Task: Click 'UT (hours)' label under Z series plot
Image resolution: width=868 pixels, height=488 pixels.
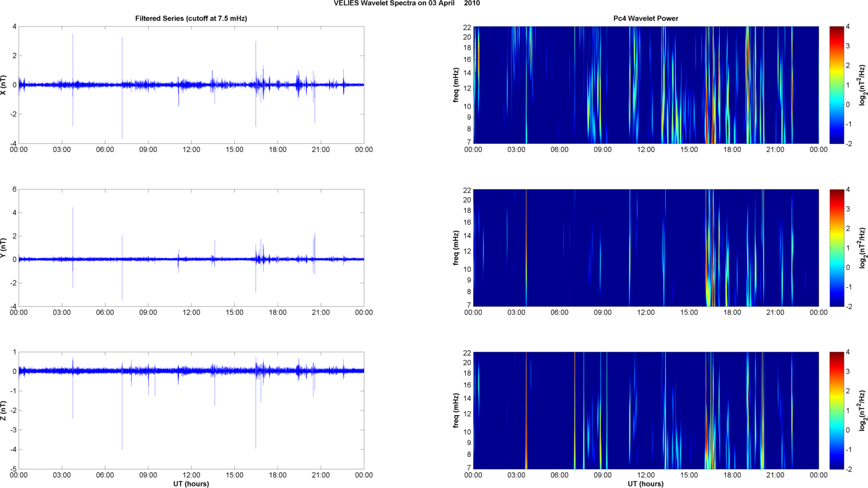Action: (191, 484)
